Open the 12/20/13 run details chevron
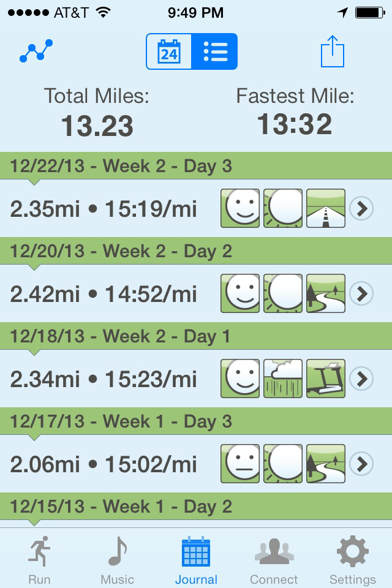392x588 pixels. tap(361, 293)
